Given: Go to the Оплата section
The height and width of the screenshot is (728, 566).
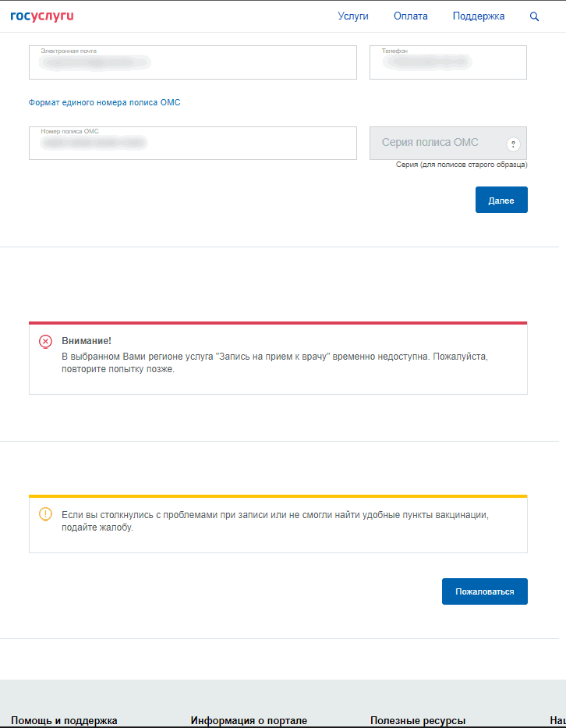Looking at the screenshot, I should [411, 16].
